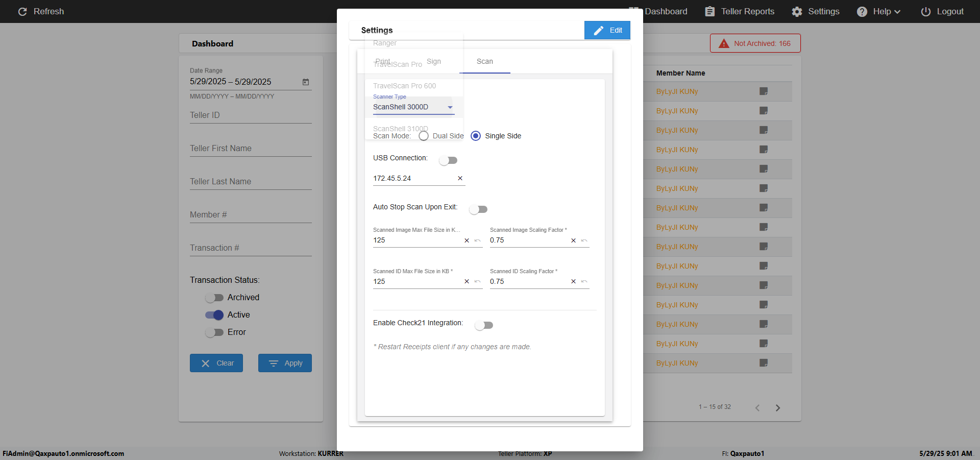
Task: Click the Teller First Name field
Action: pos(251,149)
